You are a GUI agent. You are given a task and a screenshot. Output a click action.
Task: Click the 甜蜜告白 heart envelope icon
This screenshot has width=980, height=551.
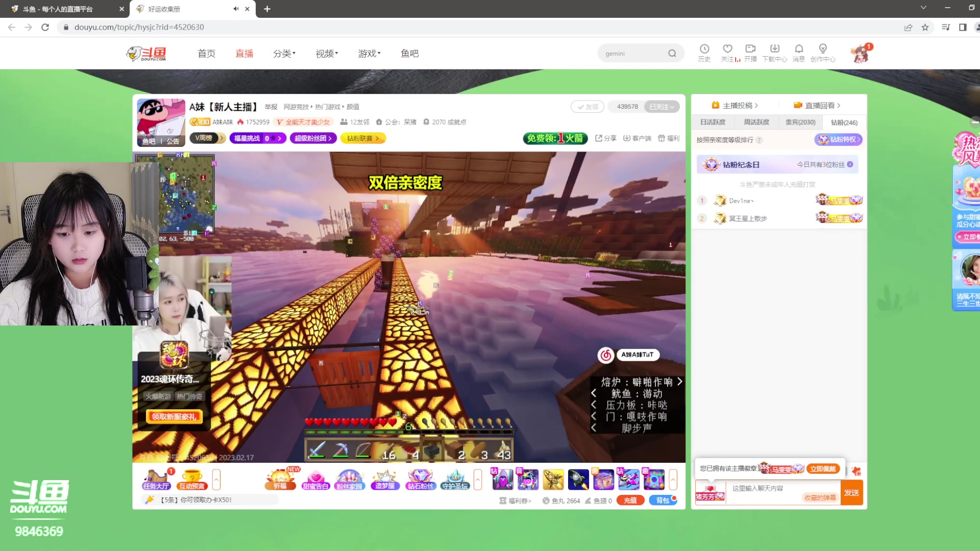click(315, 480)
